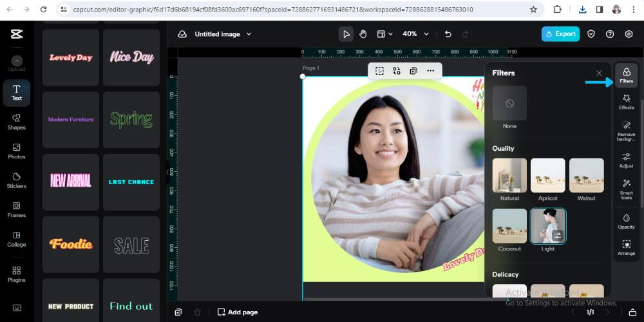Click the browser address bar URL
The width and height of the screenshot is (644, 322).
(273, 10)
